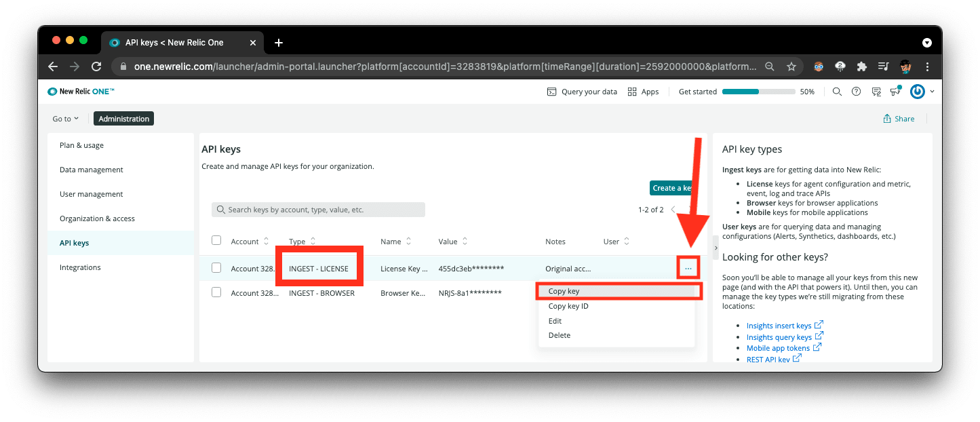Open the Go to dropdown
Viewport: 980px width, 422px height.
coord(66,119)
